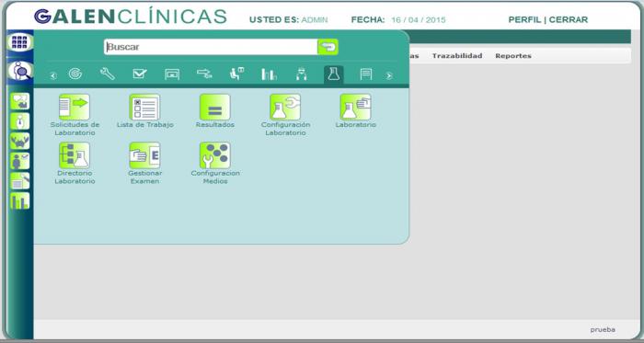This screenshot has width=644, height=343.
Task: Open the PERFIL link
Action: pyautogui.click(x=524, y=19)
